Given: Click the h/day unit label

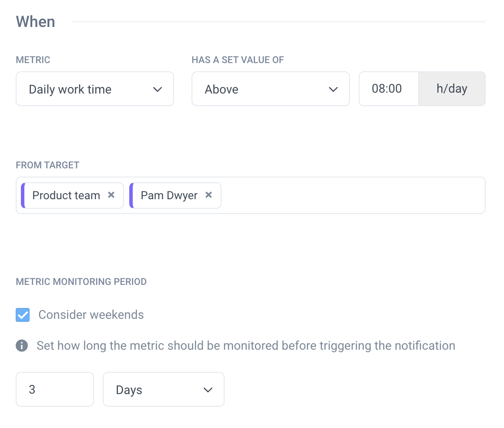Looking at the screenshot, I should [x=452, y=89].
